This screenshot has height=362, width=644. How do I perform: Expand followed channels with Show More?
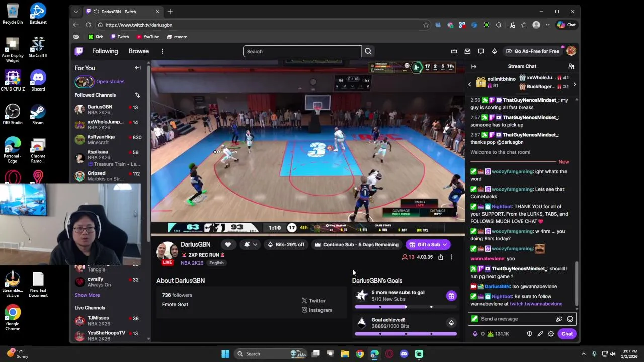tap(87, 295)
